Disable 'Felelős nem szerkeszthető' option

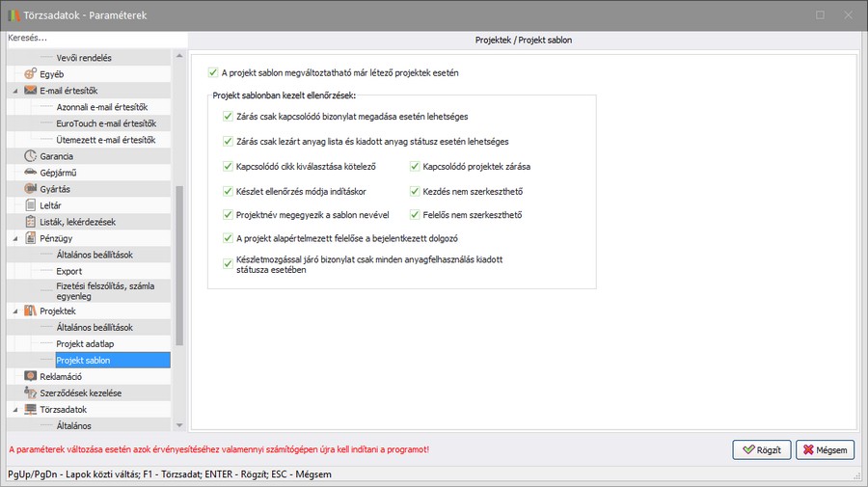tap(414, 215)
